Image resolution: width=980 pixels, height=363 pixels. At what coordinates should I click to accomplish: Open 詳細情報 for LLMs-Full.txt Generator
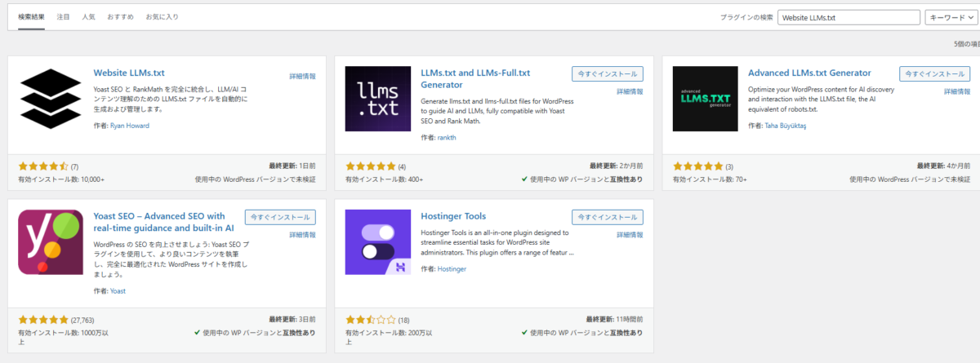(629, 91)
